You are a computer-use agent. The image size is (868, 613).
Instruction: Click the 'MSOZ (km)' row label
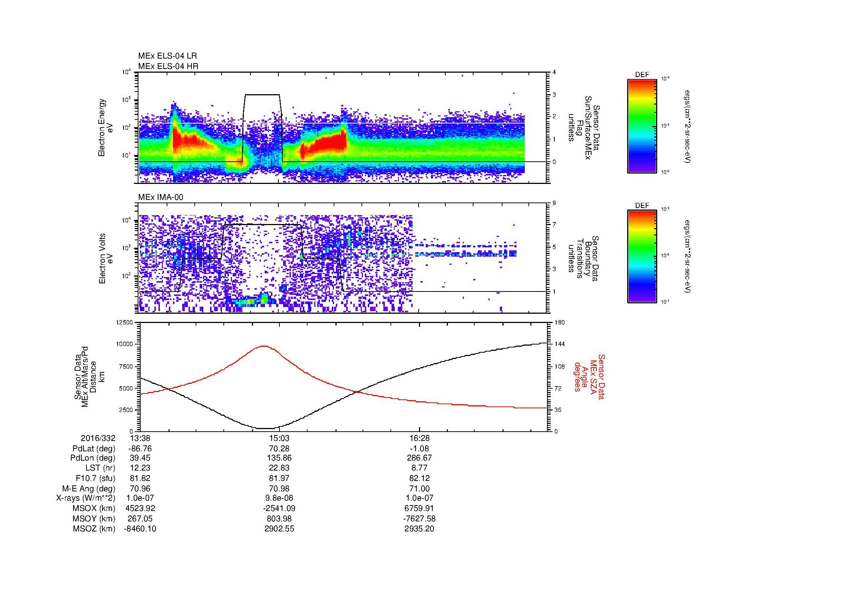point(94,529)
